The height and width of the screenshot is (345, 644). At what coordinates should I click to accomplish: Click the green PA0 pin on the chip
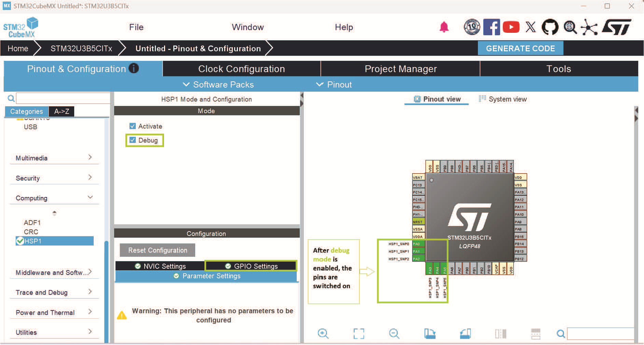point(418,244)
